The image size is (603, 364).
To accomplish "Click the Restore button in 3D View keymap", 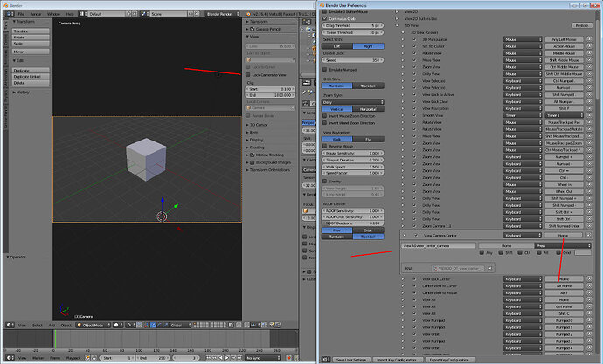I will click(x=581, y=25).
